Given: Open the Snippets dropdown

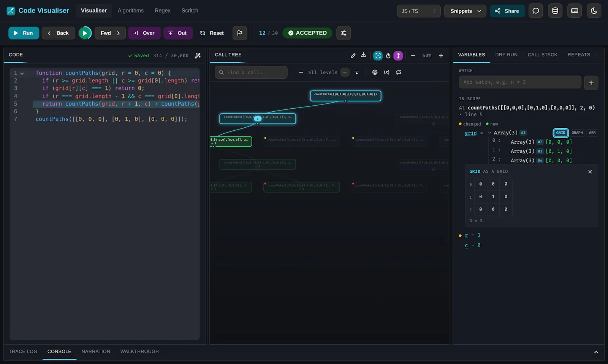Looking at the screenshot, I should (466, 11).
